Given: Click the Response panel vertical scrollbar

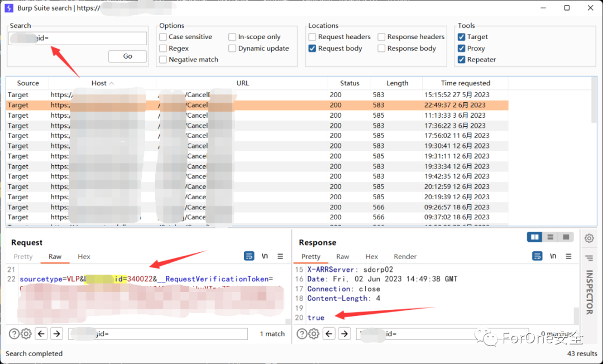Looking at the screenshot, I should pos(576,315).
